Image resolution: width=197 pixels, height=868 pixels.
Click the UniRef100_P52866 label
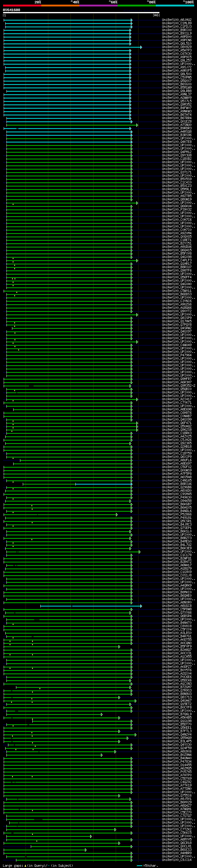point(177,514)
